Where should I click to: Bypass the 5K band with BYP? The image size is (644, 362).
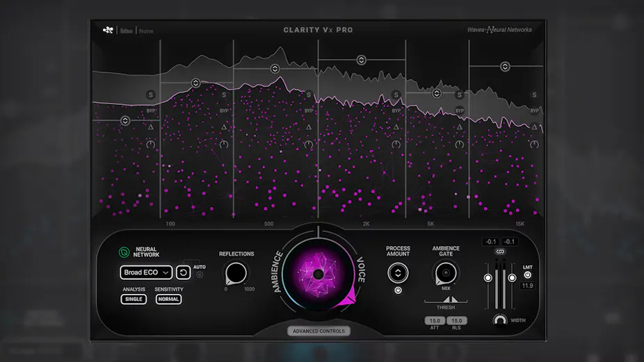pyautogui.click(x=460, y=110)
